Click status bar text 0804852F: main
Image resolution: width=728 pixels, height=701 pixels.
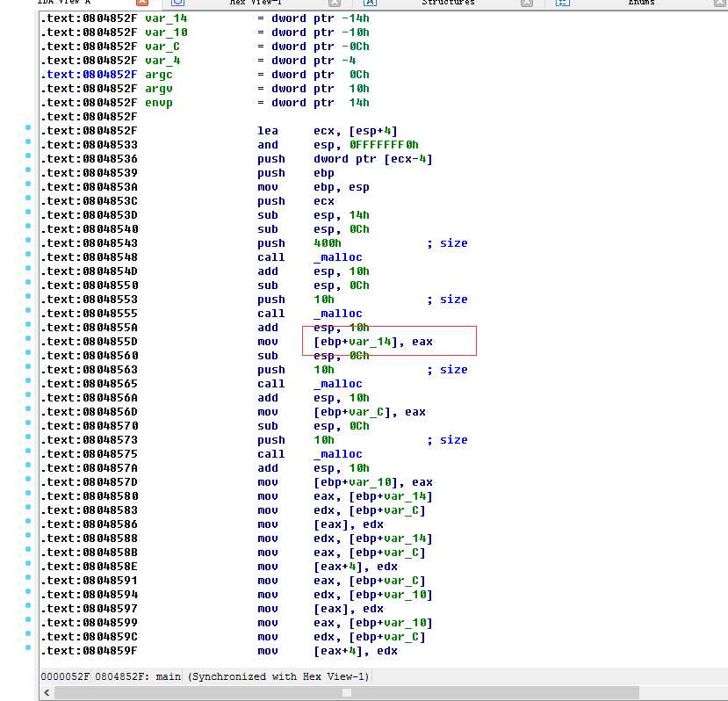[138, 677]
